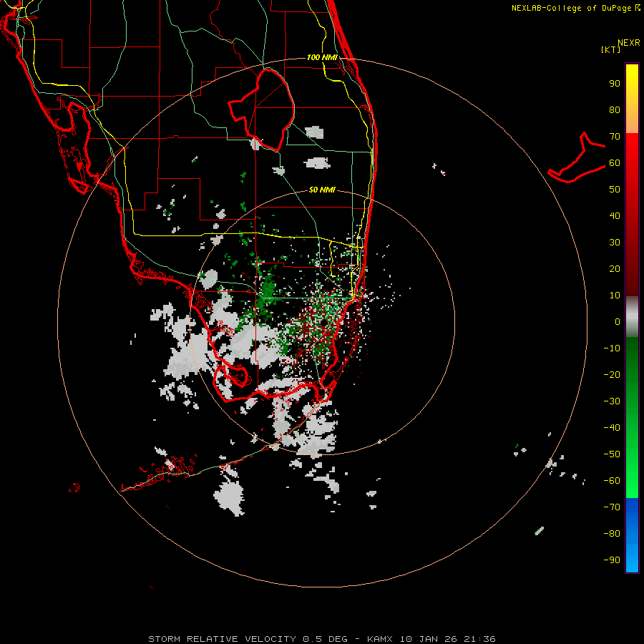644x644 pixels.
Task: Click the 20 value on velocity scale
Action: 615,269
